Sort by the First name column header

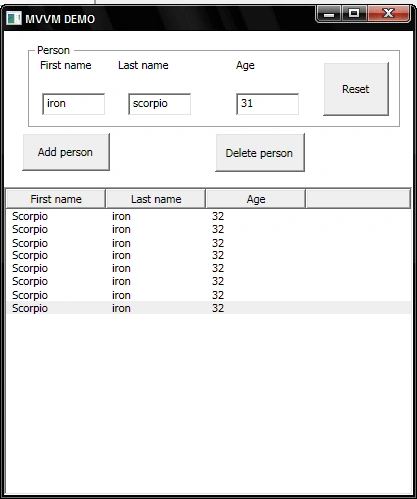coord(56,199)
